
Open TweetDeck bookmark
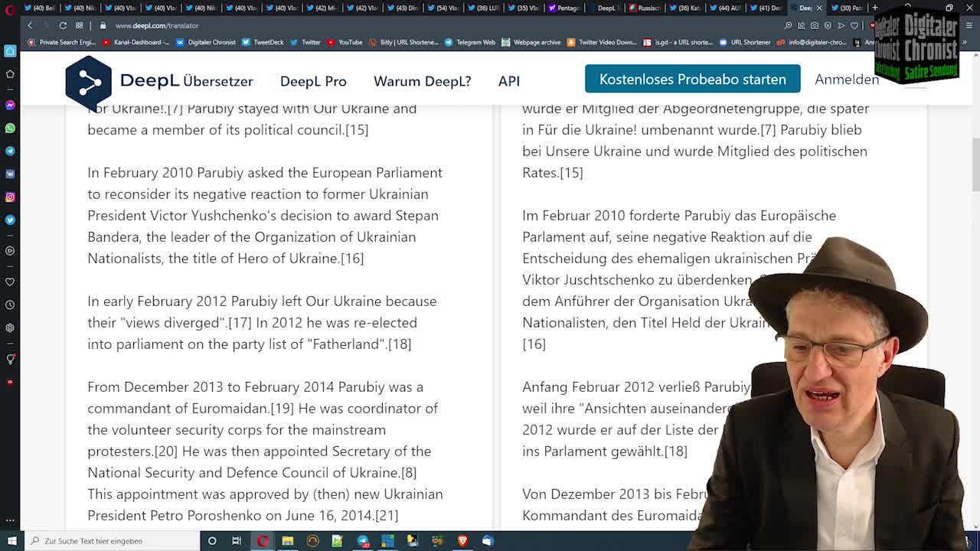point(263,42)
